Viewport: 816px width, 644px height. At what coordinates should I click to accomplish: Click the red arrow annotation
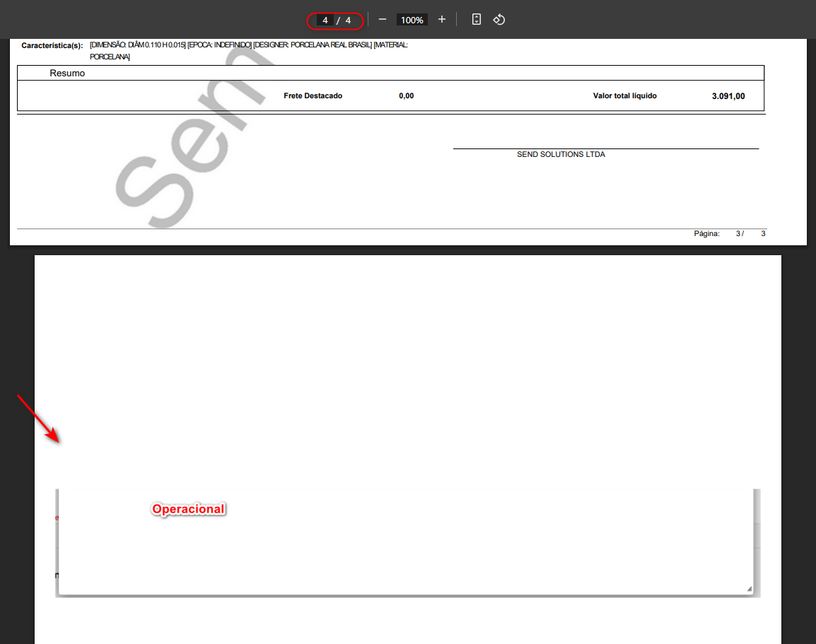click(x=38, y=418)
